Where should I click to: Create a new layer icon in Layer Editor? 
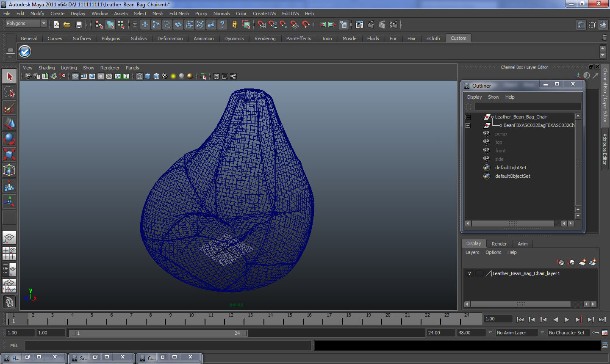[582, 262]
